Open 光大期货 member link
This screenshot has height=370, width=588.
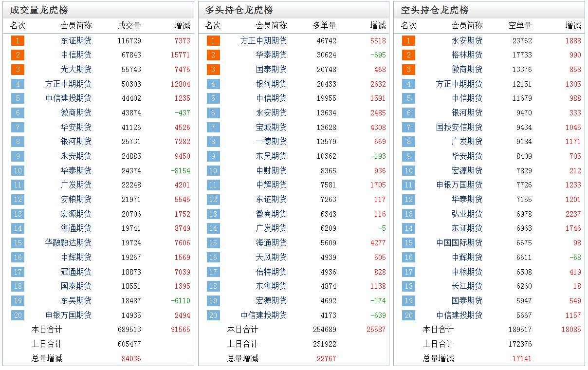click(x=76, y=70)
